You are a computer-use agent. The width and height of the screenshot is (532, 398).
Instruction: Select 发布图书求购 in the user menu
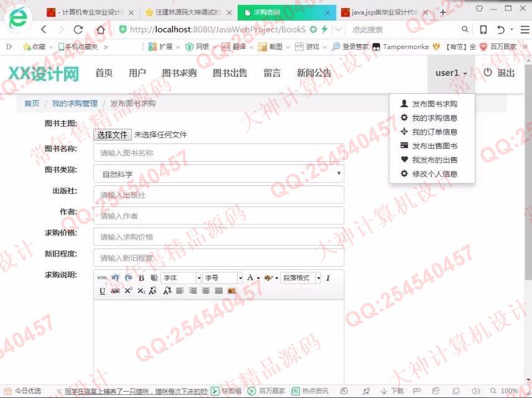[432, 104]
